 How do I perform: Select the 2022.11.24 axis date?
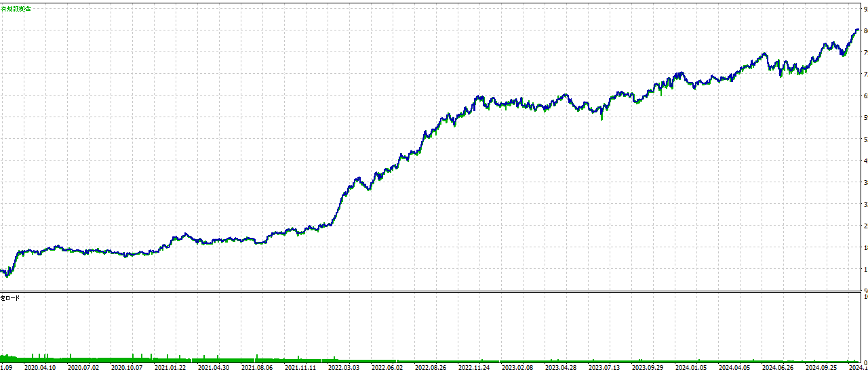(474, 368)
